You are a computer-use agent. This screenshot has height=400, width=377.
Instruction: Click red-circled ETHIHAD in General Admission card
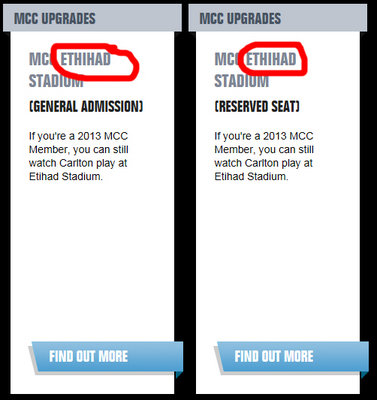(x=86, y=60)
